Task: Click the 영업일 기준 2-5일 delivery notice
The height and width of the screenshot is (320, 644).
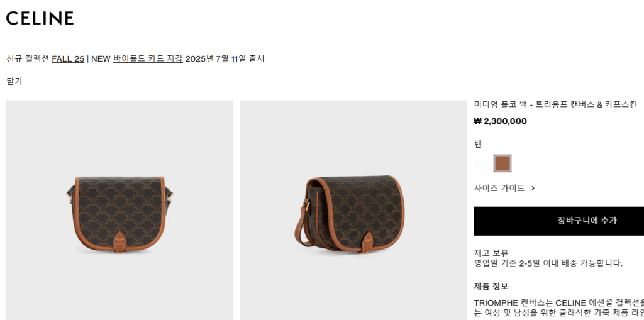Action: [x=548, y=263]
